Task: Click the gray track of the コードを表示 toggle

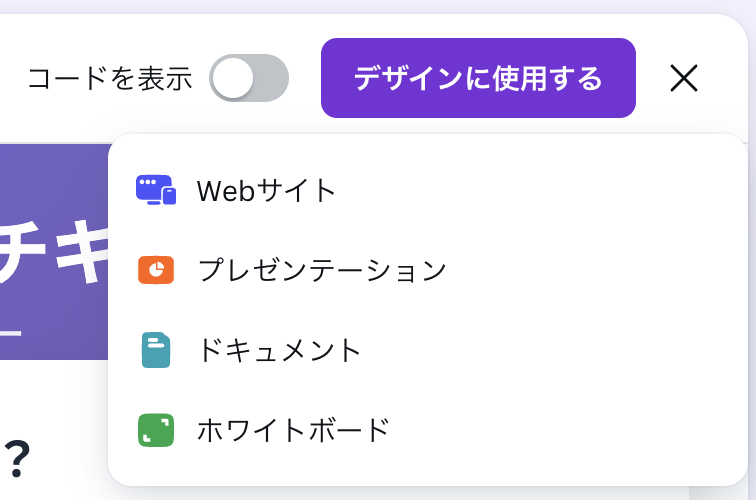Action: tap(271, 78)
